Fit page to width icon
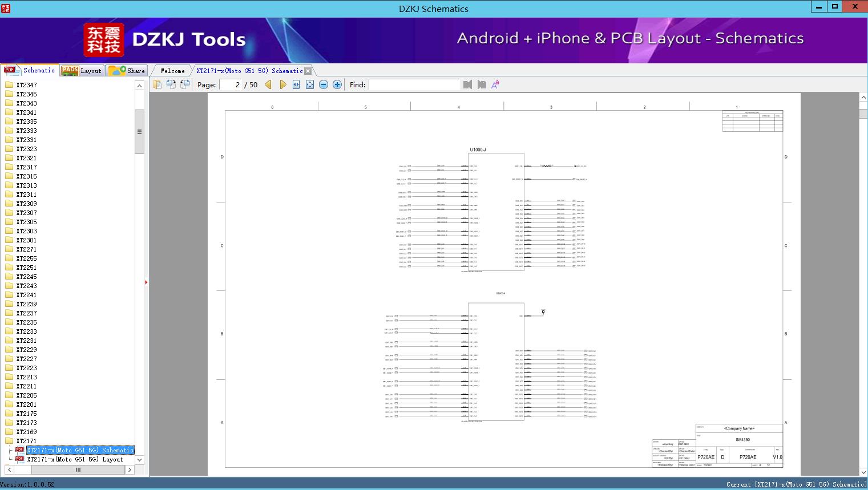The image size is (868, 490). point(296,84)
